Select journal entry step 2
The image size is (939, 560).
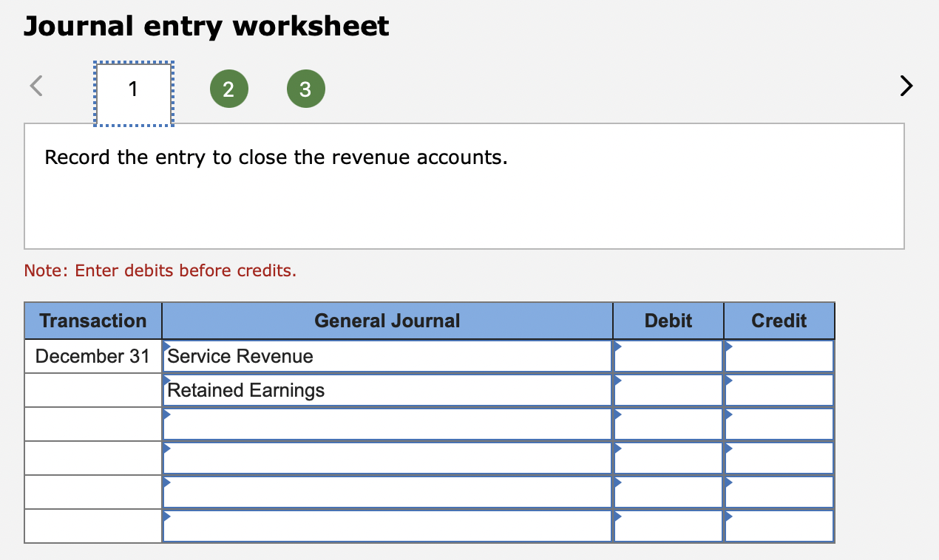pyautogui.click(x=229, y=88)
